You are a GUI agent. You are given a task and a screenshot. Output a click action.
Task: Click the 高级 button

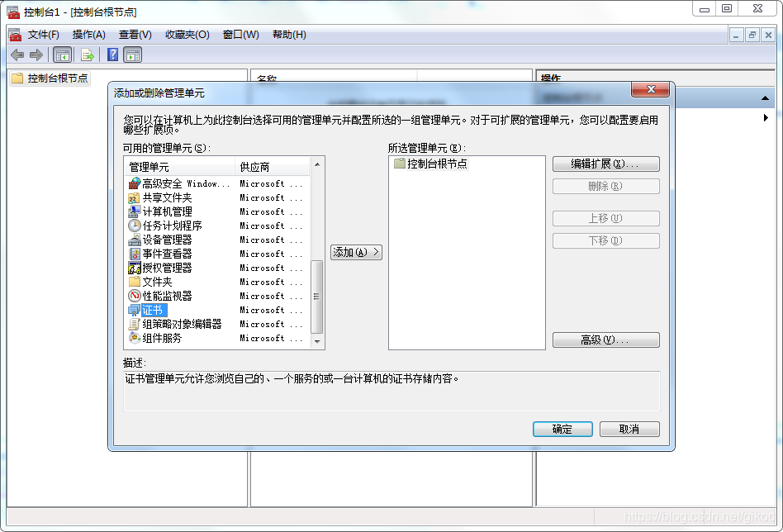pos(605,340)
